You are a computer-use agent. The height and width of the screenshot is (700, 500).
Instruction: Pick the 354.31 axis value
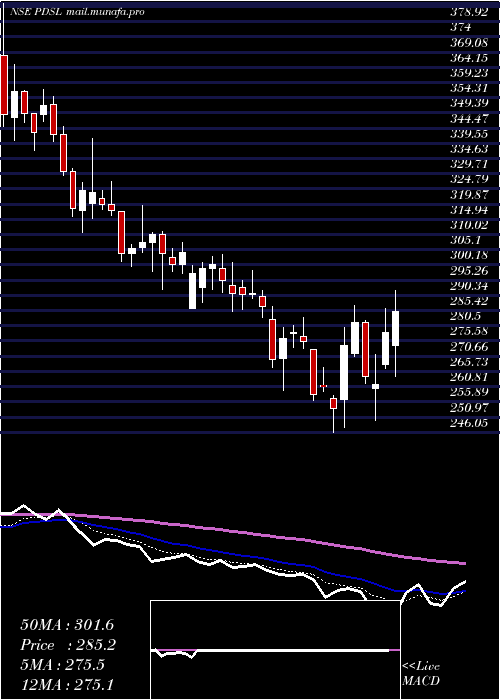(469, 88)
